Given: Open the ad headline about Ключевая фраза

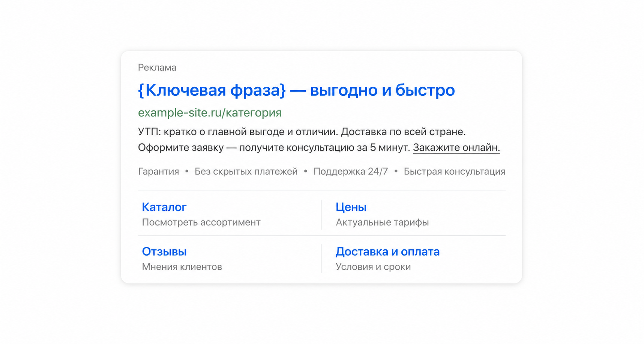Looking at the screenshot, I should 296,90.
